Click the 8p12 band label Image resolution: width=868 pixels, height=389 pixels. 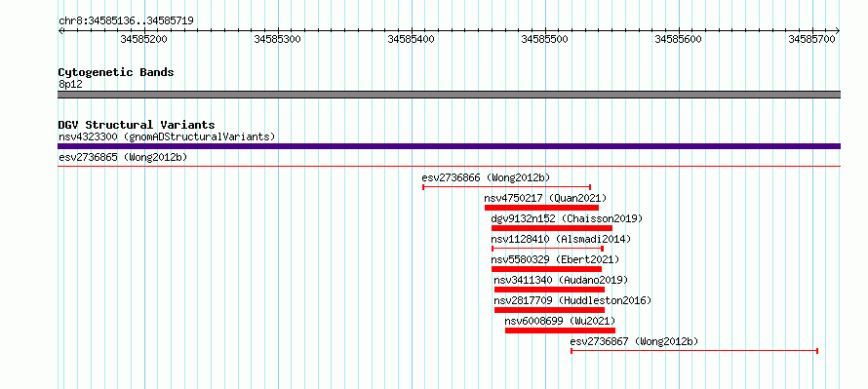coord(70,85)
